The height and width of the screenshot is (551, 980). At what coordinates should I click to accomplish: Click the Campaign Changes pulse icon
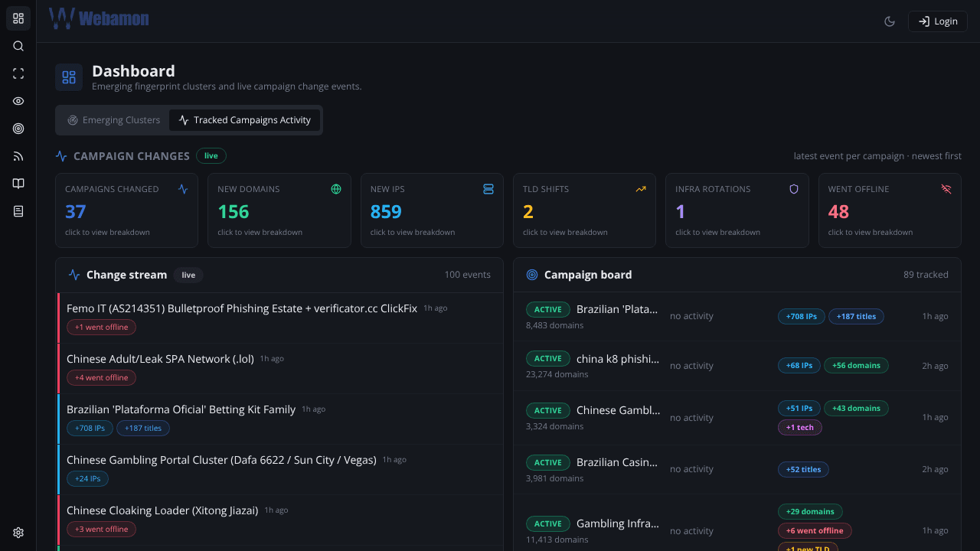61,156
